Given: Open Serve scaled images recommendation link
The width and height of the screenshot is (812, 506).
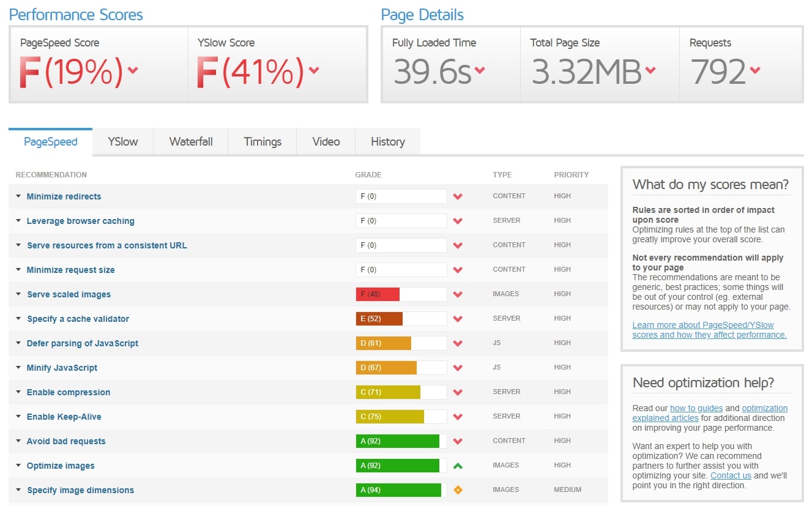Looking at the screenshot, I should (69, 294).
